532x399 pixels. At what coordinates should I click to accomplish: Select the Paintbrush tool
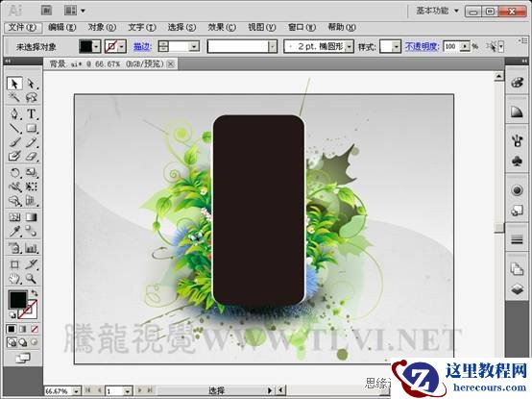click(x=14, y=142)
